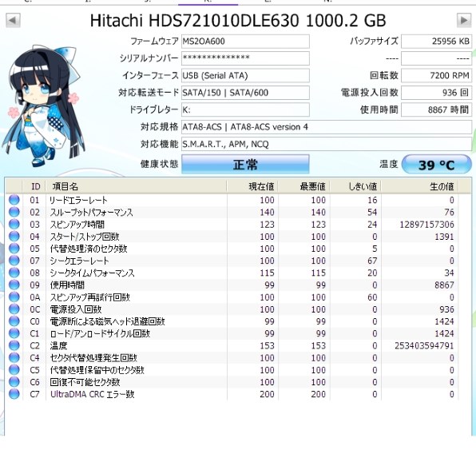The image size is (476, 466).
Task: Select the 電源断による磁気ヘッド退避回数 row
Action: (232, 321)
